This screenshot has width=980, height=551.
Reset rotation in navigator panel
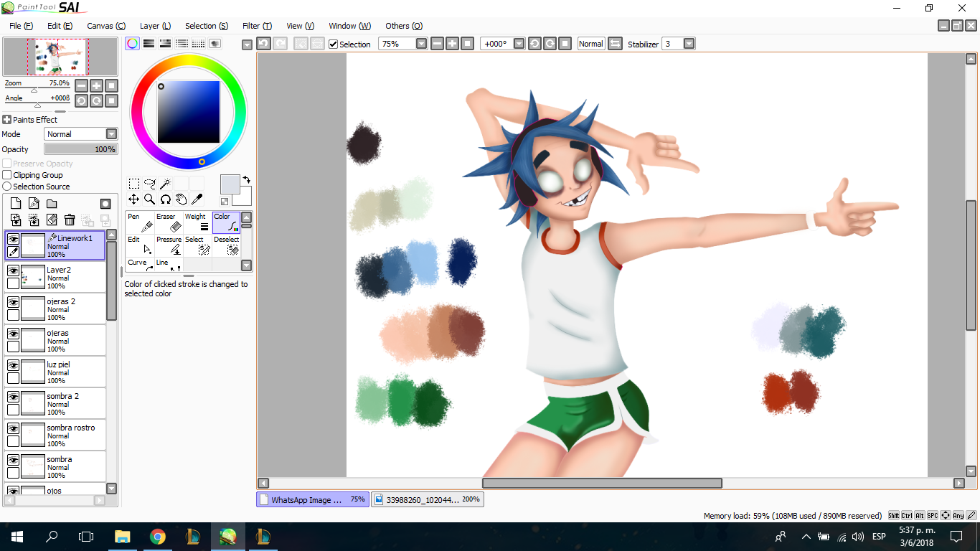[x=111, y=101]
